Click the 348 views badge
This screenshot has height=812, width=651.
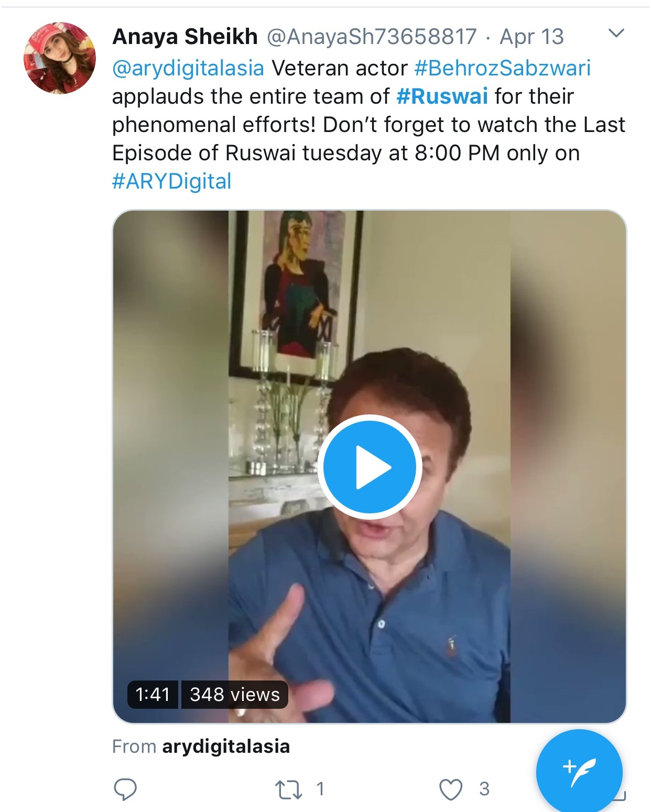click(x=235, y=695)
